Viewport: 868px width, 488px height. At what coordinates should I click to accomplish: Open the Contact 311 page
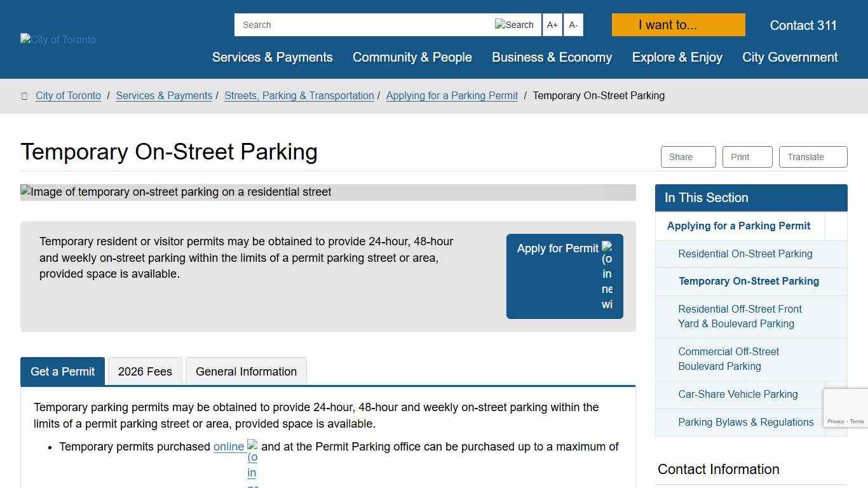pyautogui.click(x=803, y=25)
